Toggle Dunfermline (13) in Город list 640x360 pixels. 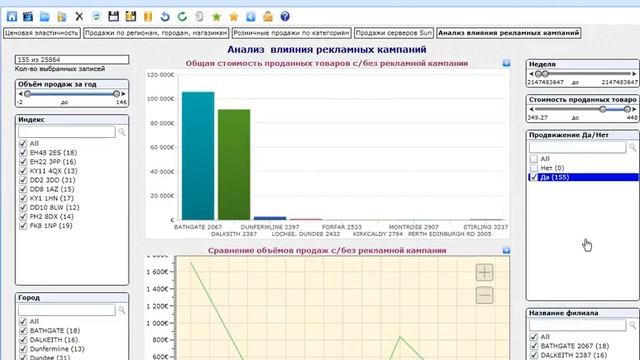pyautogui.click(x=23, y=349)
